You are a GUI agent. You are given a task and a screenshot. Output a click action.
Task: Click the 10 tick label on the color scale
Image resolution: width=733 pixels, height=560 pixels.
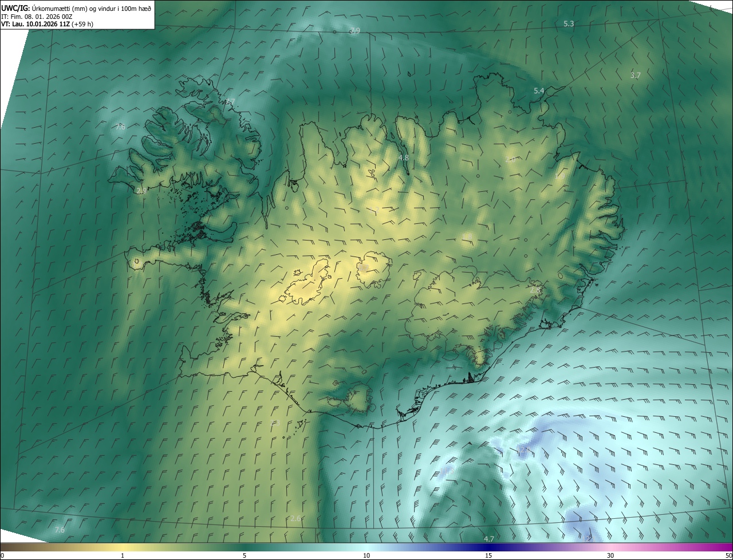tap(366, 555)
